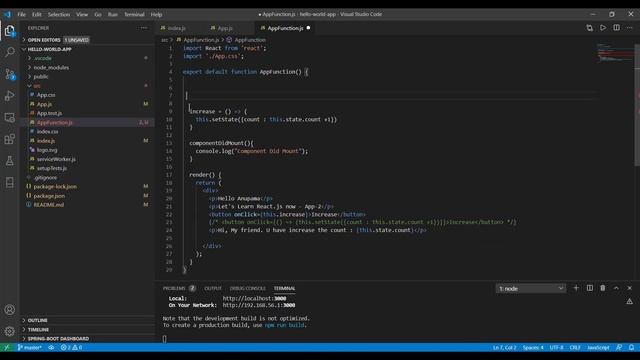
Task: Expand the Outline section
Action: (x=38, y=320)
